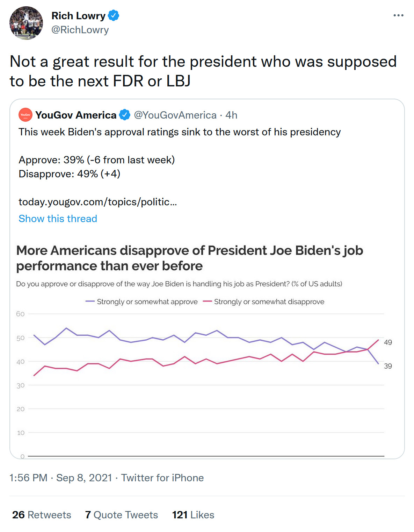The width and height of the screenshot is (414, 532).
Task: Click Show this thread
Action: 58,219
